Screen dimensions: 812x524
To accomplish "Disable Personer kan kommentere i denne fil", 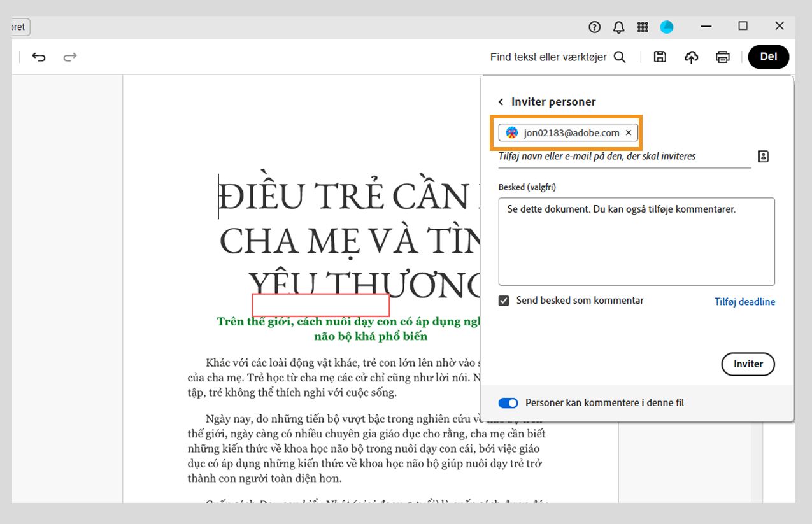I will coord(508,402).
